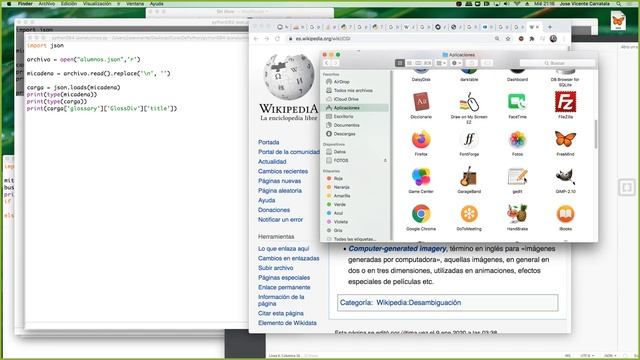The width and height of the screenshot is (640, 360).
Task: Open the iBooks application
Action: point(565,214)
